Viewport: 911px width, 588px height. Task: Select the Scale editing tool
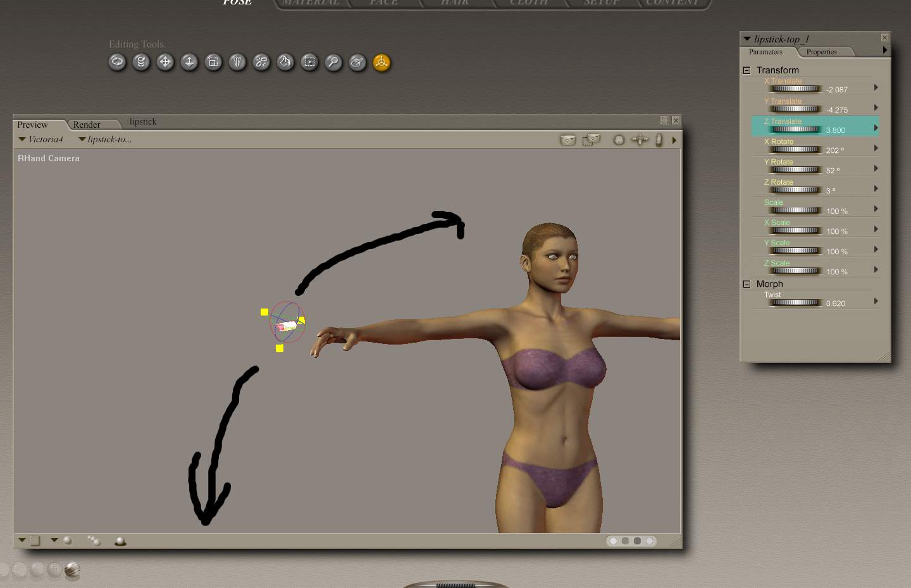pyautogui.click(x=213, y=62)
